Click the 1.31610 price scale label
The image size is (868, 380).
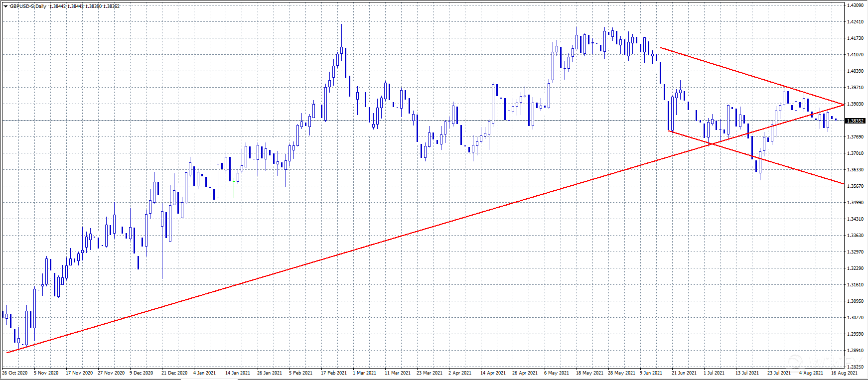coord(855,285)
